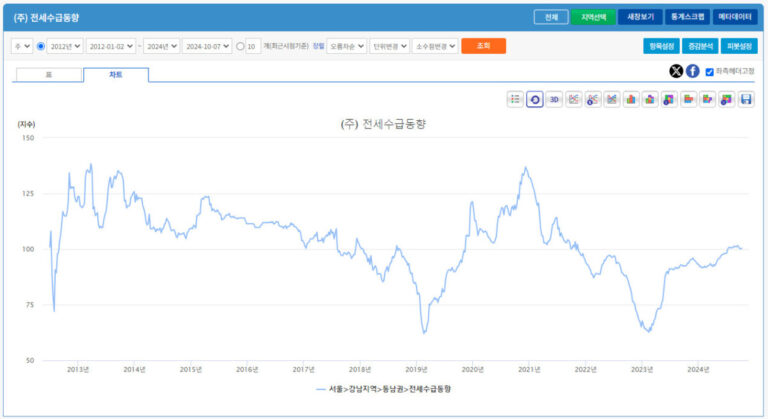Click the (주) 전세수급동향 header title
Viewport: 768px width, 419px height.
46,18
